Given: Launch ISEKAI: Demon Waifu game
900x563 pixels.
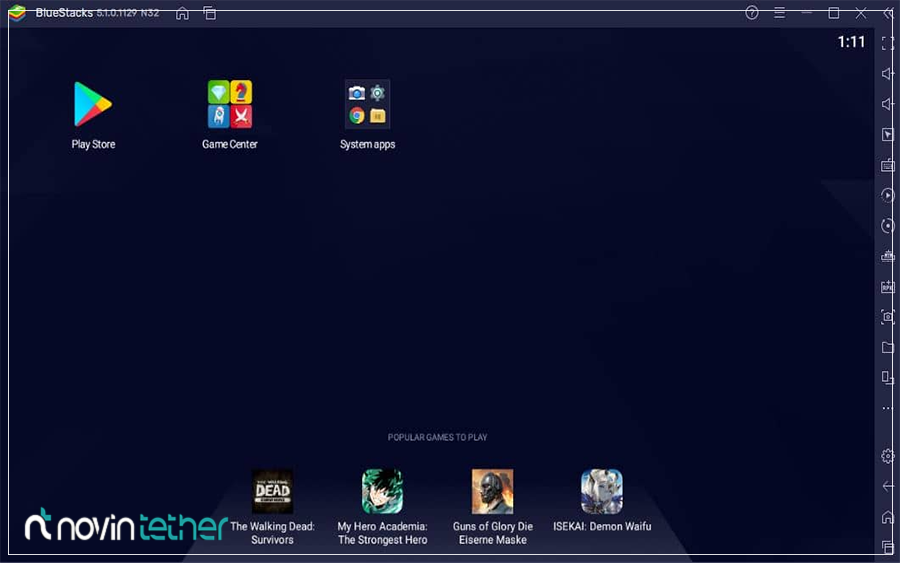Looking at the screenshot, I should (602, 492).
